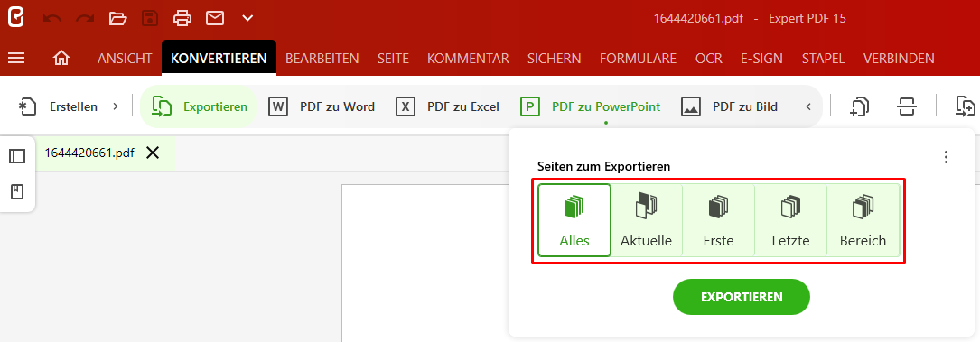Image resolution: width=980 pixels, height=342 pixels.
Task: Open the OCR tab
Action: pos(709,59)
